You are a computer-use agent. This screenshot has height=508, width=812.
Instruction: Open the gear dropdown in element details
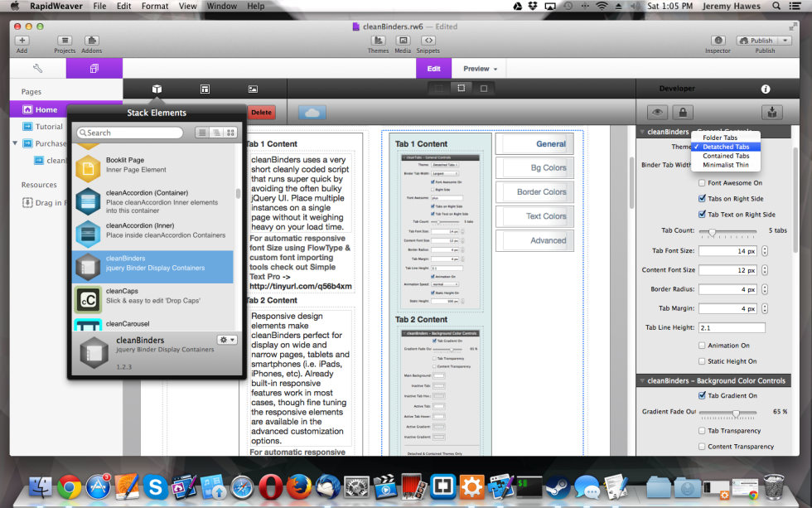coord(227,340)
